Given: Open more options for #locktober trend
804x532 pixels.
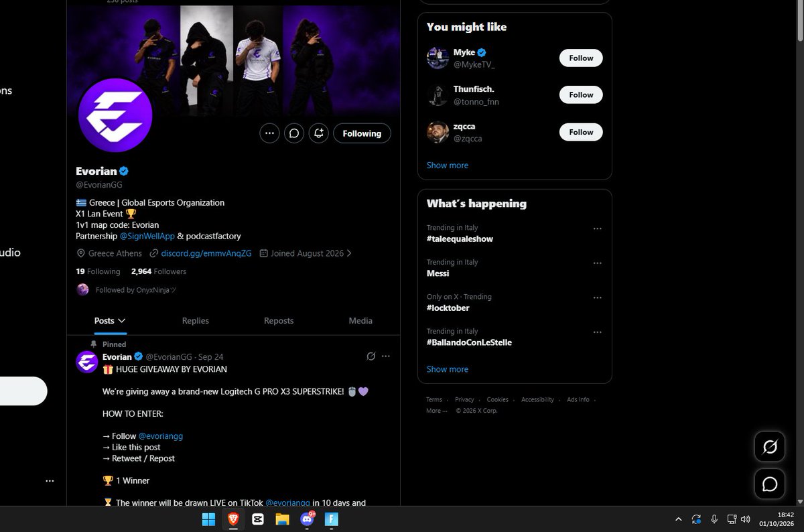Looking at the screenshot, I should pyautogui.click(x=597, y=297).
